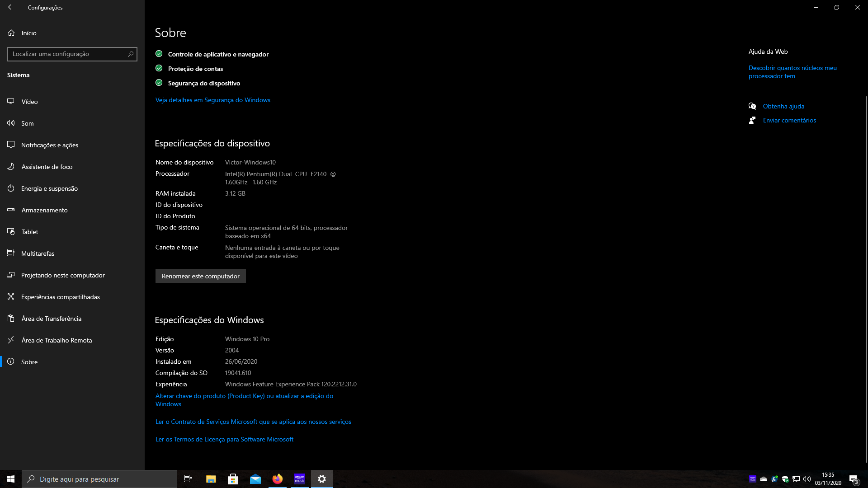The width and height of the screenshot is (868, 488).
Task: Select Tablet in the sidebar
Action: (72, 232)
